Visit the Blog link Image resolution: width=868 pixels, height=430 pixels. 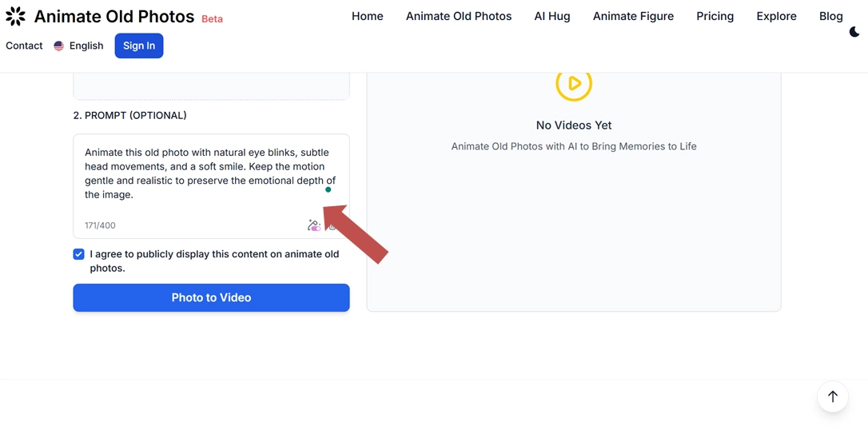[830, 16]
